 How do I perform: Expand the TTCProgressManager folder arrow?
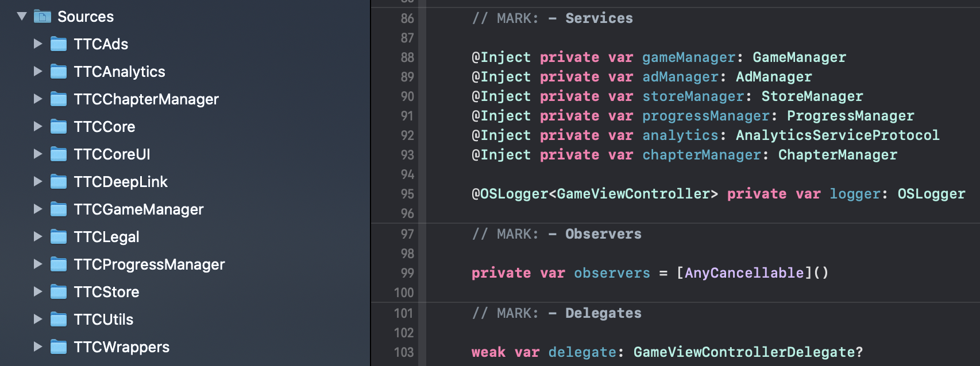point(38,264)
